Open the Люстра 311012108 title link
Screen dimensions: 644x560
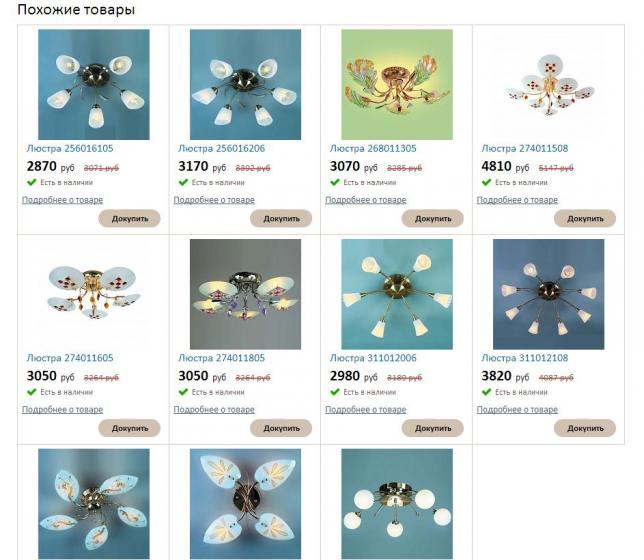524,358
